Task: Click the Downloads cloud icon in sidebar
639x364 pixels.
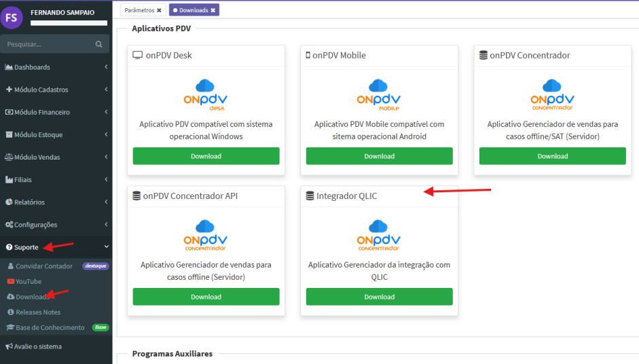Action: click(11, 296)
